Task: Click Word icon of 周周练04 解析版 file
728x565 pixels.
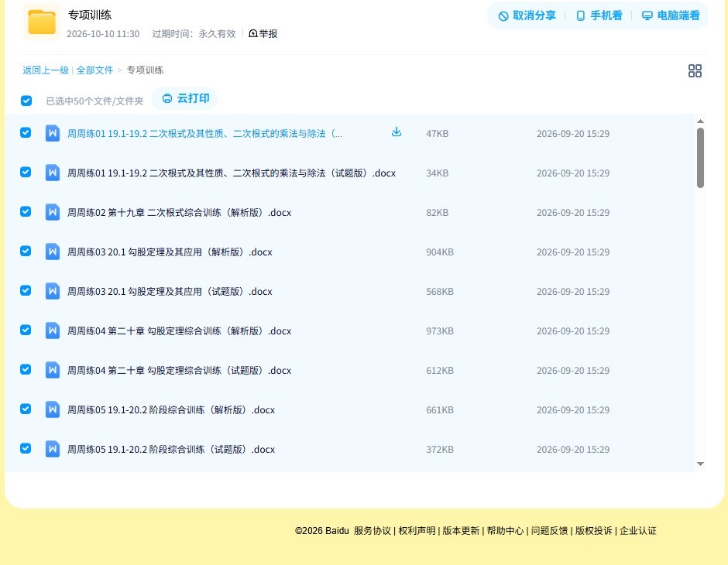Action: click(x=52, y=330)
